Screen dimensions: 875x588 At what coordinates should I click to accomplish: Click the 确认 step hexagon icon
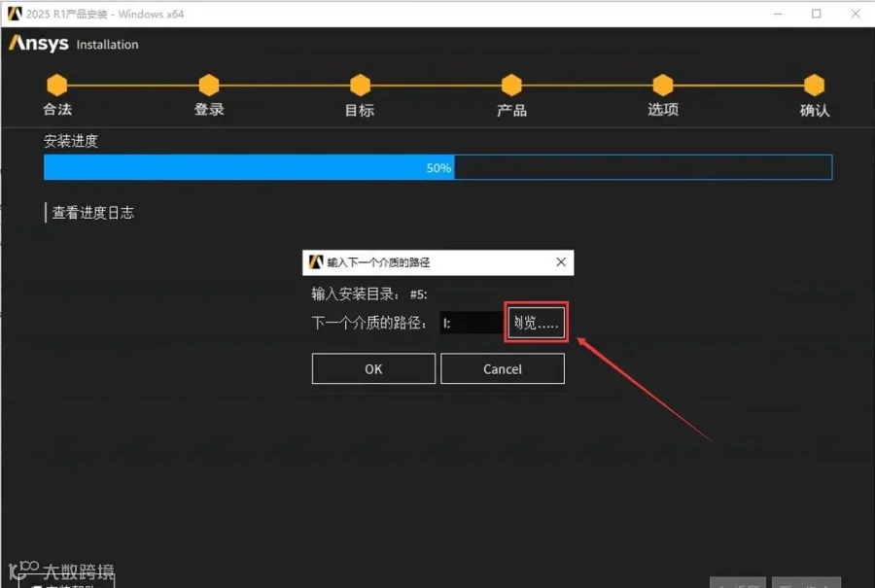(814, 85)
